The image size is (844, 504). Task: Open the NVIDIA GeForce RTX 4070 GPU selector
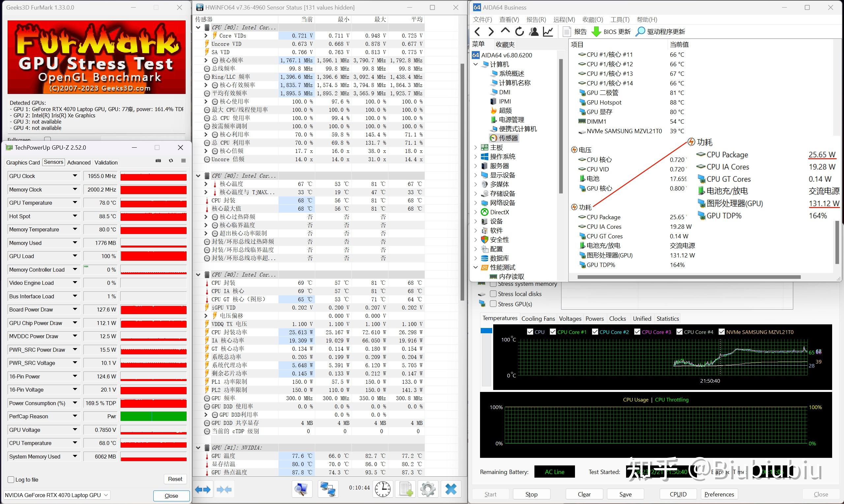56,495
